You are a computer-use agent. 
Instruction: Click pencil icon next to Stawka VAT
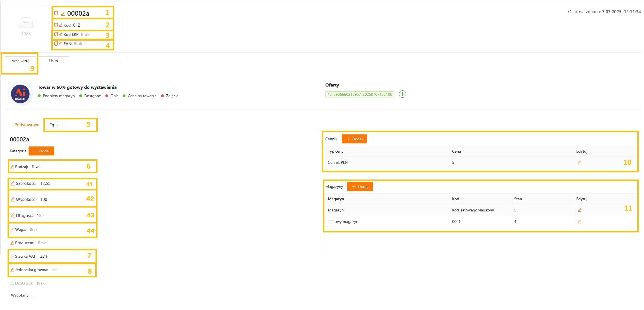coord(12,256)
